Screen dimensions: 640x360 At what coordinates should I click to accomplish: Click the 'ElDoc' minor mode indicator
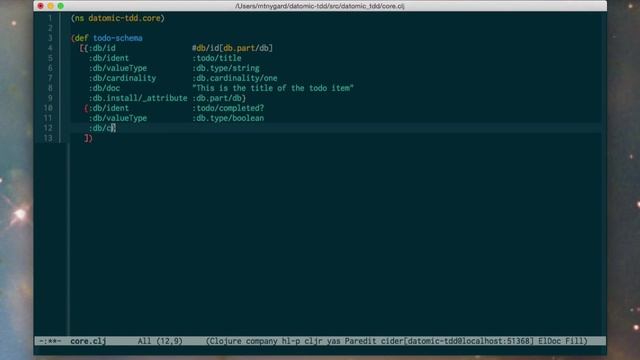549,341
